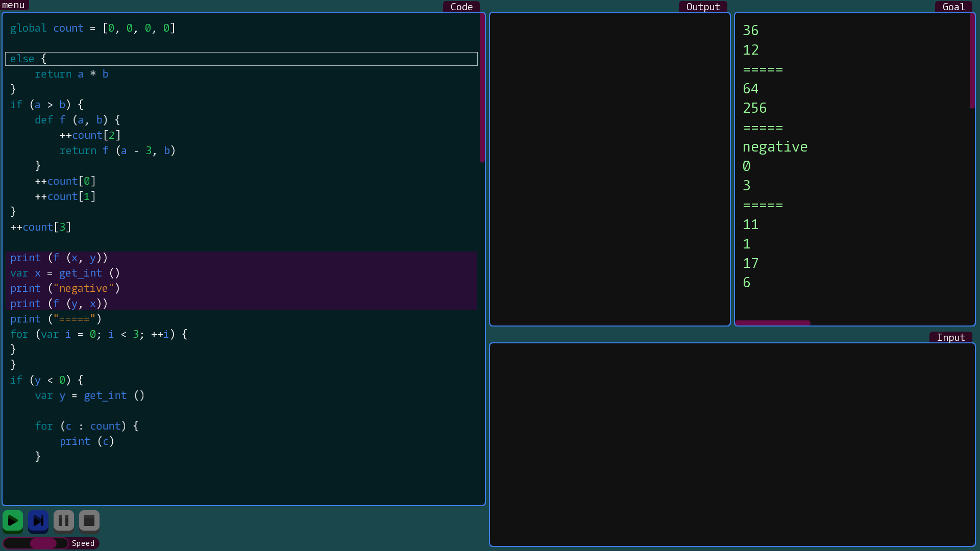The height and width of the screenshot is (551, 980).
Task: Click inside the empty Output panel
Action: click(x=609, y=168)
